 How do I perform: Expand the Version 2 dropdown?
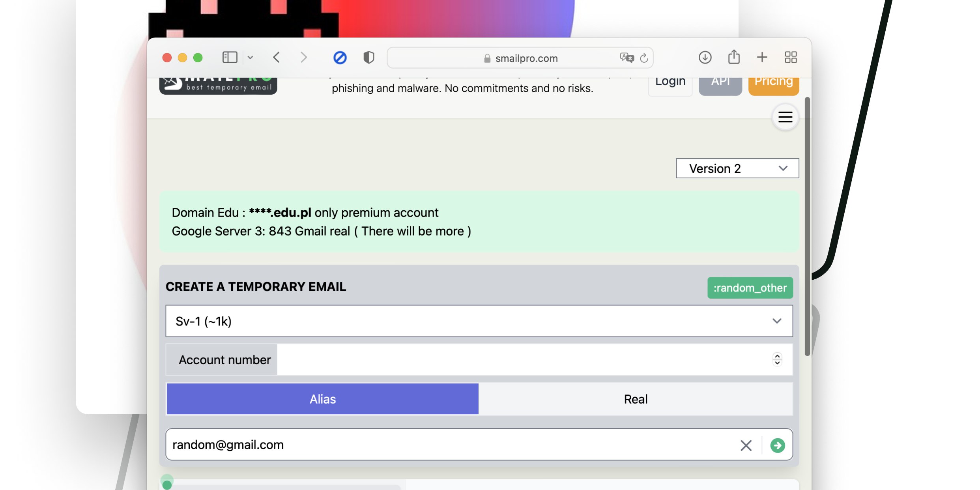[x=737, y=168]
